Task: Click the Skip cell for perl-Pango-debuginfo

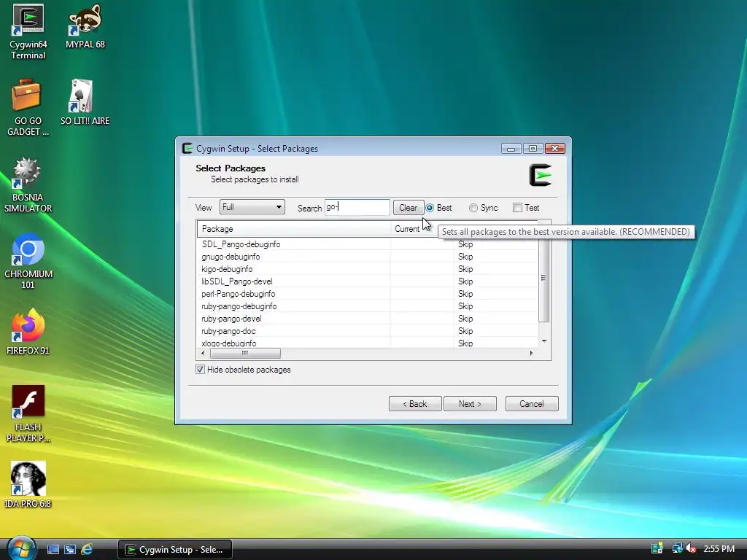Action: tap(465, 294)
